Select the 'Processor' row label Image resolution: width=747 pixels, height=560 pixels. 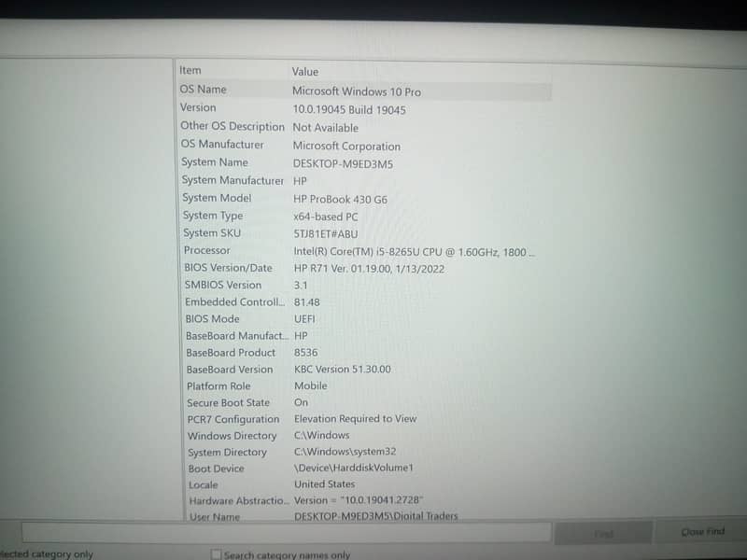pos(207,250)
